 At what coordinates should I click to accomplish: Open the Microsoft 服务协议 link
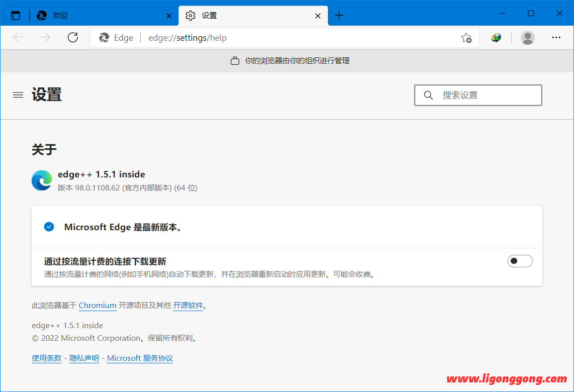[140, 358]
